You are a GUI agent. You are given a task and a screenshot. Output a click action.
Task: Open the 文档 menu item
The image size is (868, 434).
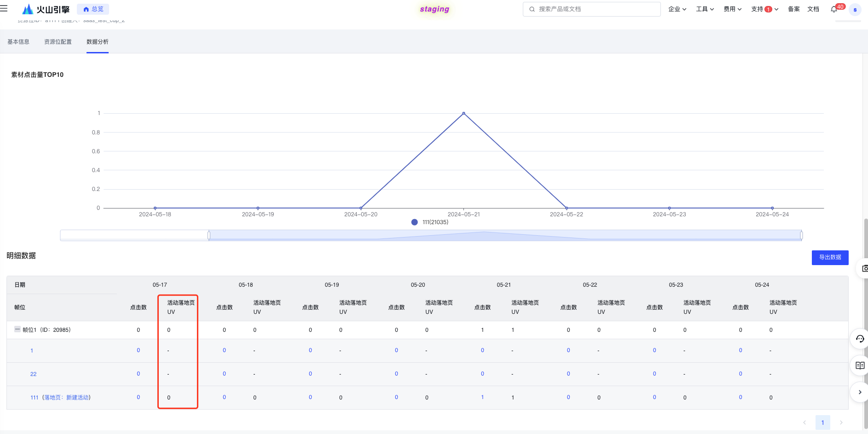813,9
